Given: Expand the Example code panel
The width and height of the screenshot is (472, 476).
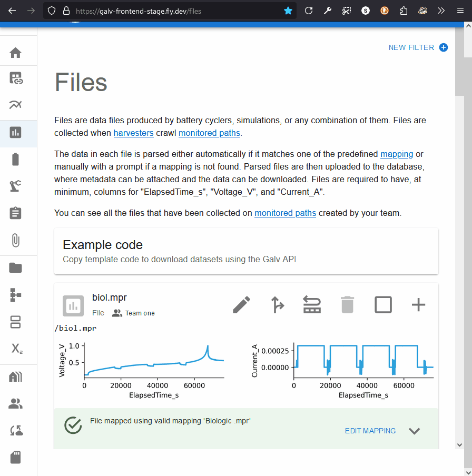Looking at the screenshot, I should [246, 251].
